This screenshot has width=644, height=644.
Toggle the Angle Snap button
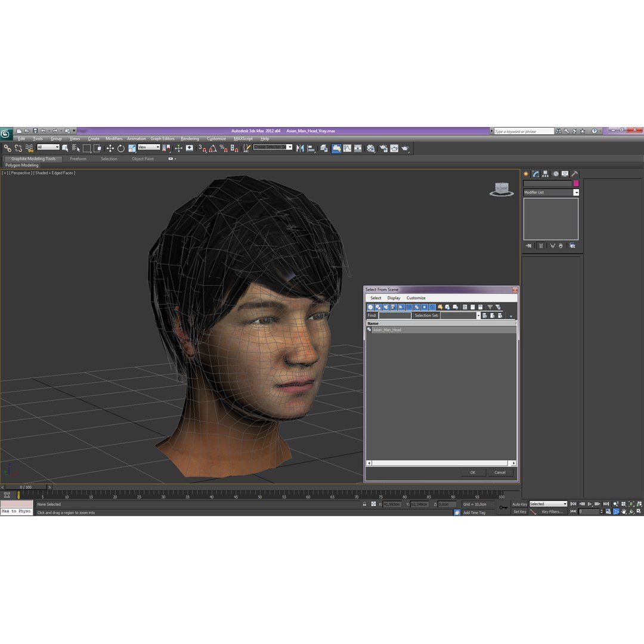point(213,148)
